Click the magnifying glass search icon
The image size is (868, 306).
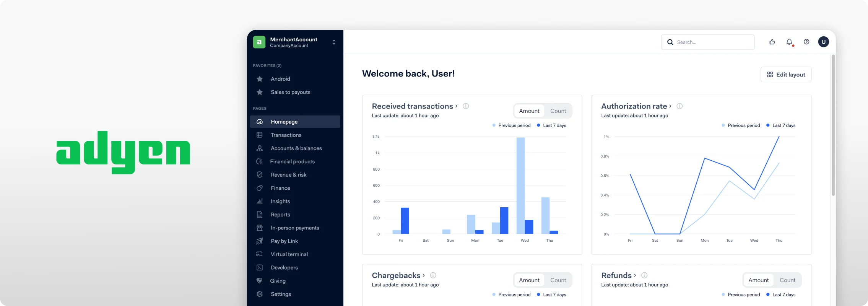[x=670, y=42]
